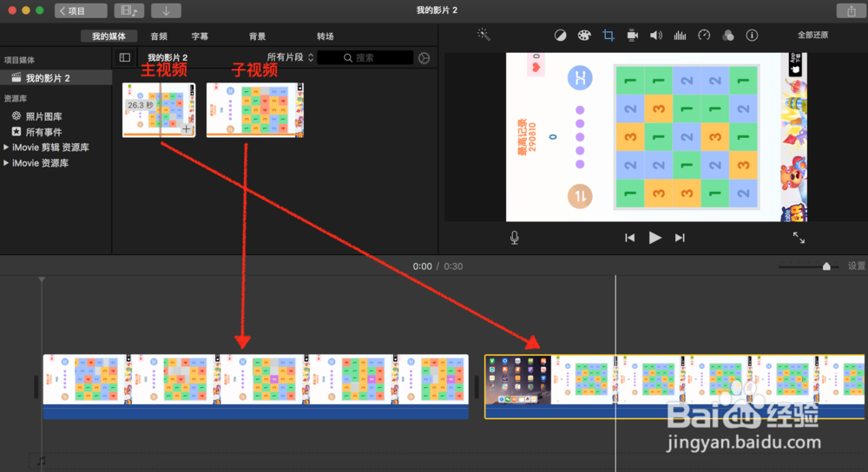Open browser settings gear
Image resolution: width=868 pixels, height=472 pixels.
(424, 58)
